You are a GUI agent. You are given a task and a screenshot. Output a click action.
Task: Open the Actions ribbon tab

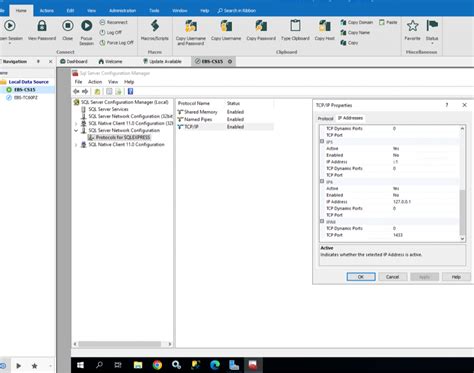point(47,11)
